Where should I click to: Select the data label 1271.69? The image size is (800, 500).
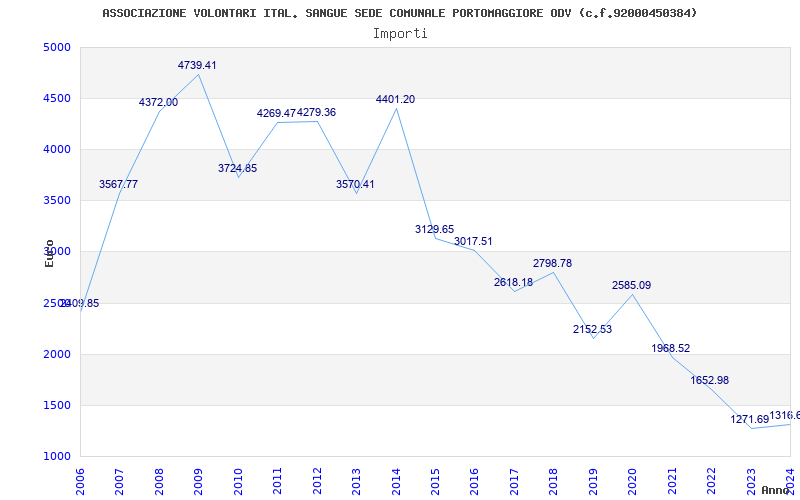[x=749, y=419]
